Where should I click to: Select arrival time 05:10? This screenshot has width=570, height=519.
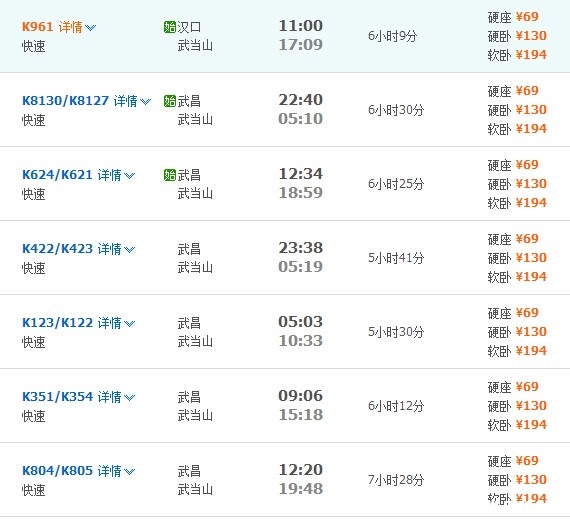(x=301, y=118)
